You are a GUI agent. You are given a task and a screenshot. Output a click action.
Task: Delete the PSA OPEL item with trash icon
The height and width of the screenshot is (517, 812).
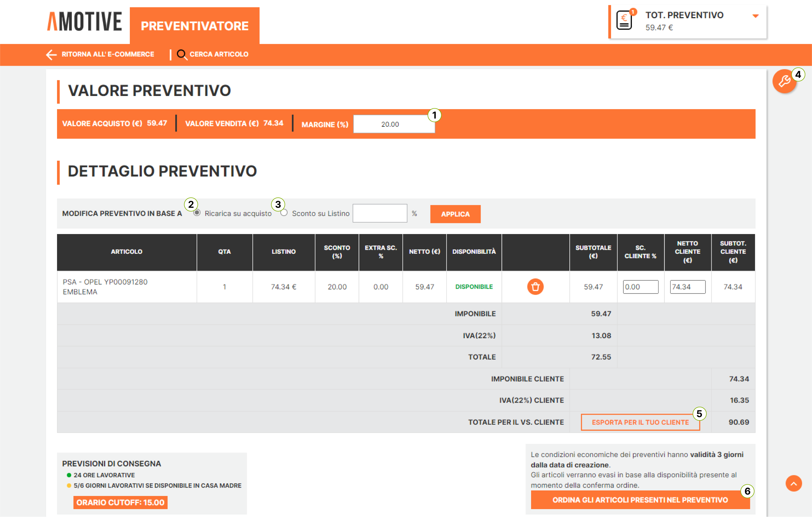coord(535,287)
